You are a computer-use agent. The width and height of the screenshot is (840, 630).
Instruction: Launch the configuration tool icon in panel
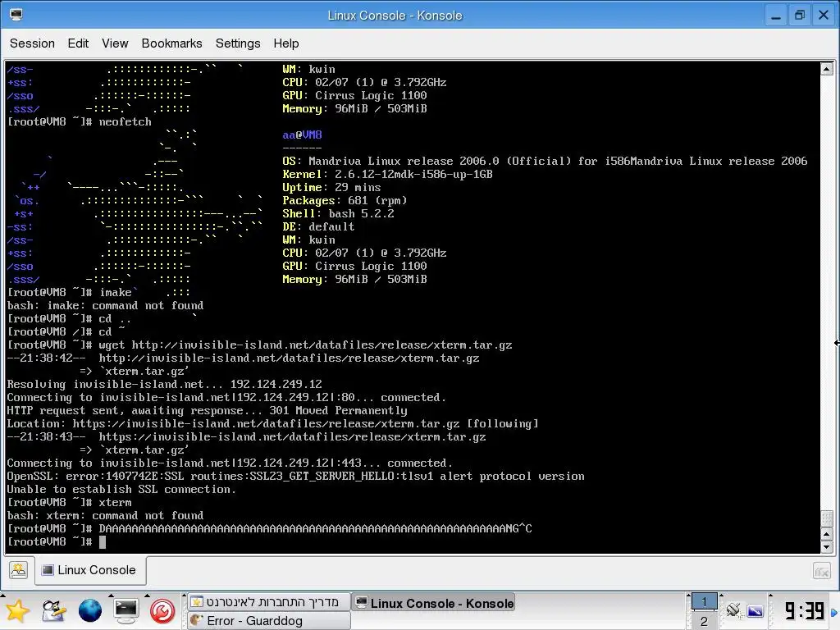tap(53, 610)
